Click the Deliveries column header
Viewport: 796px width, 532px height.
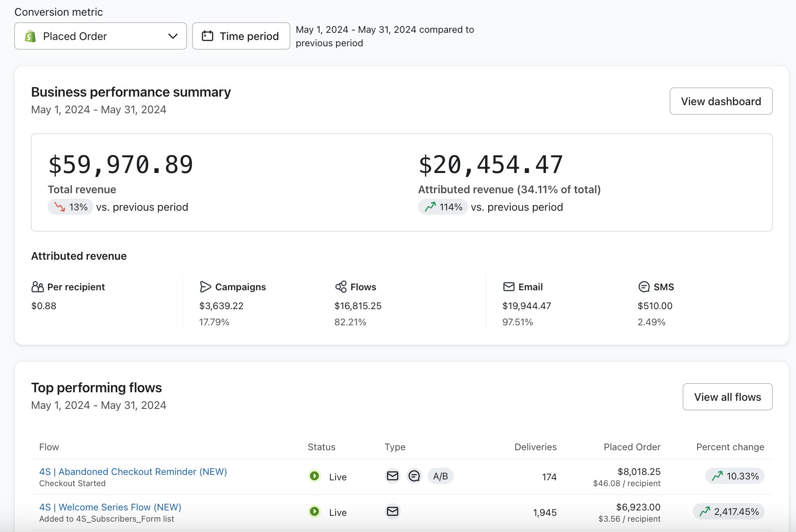(x=535, y=447)
